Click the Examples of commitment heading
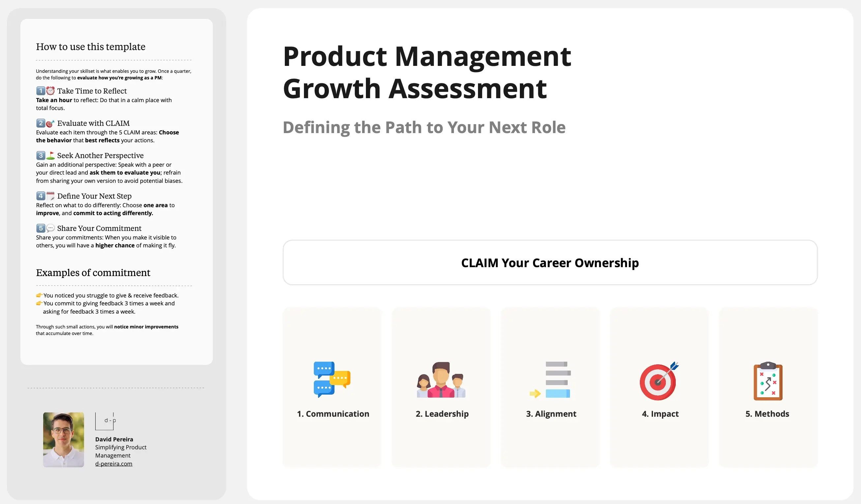The height and width of the screenshot is (504, 861). pyautogui.click(x=93, y=273)
